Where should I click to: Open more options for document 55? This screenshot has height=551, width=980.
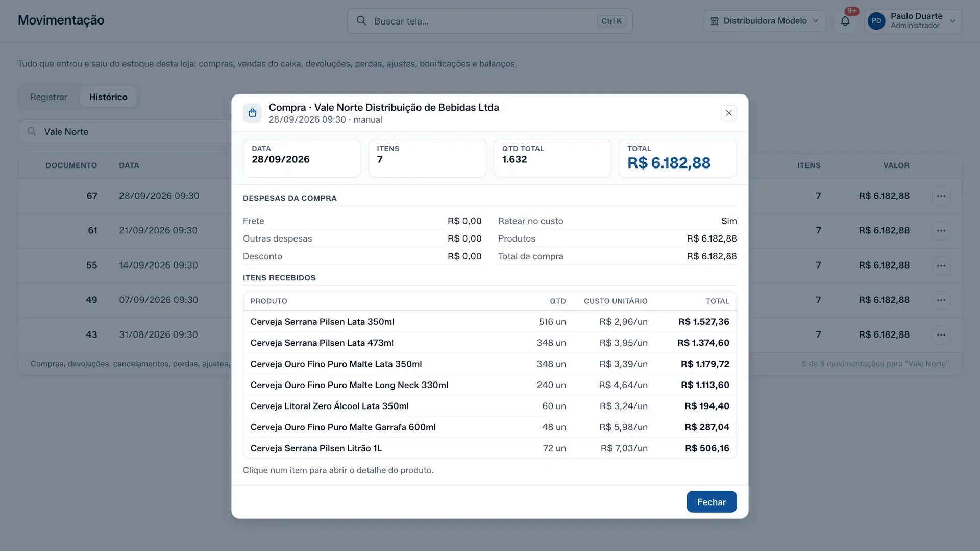point(941,266)
